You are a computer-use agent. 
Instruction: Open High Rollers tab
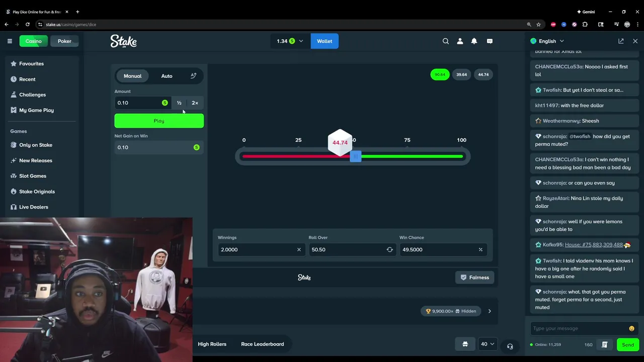pos(212,344)
